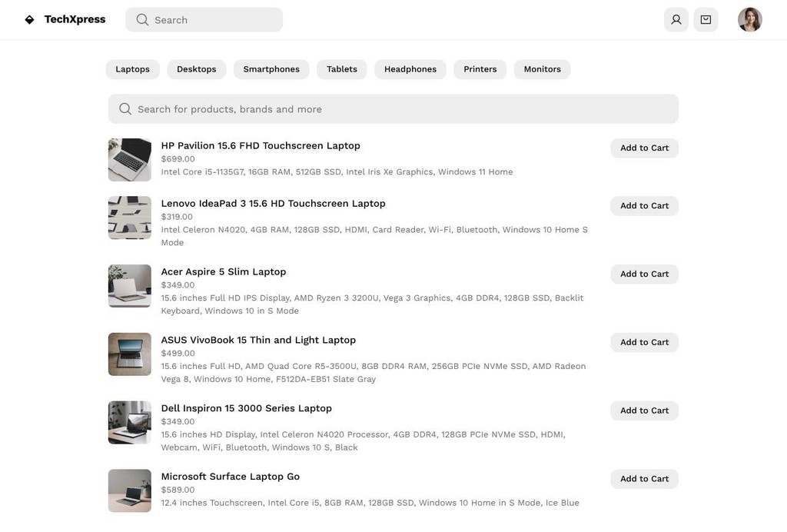Viewport: 787px width, 532px height.
Task: Click the Dell Inspiron $349.00 price
Action: pyautogui.click(x=178, y=421)
